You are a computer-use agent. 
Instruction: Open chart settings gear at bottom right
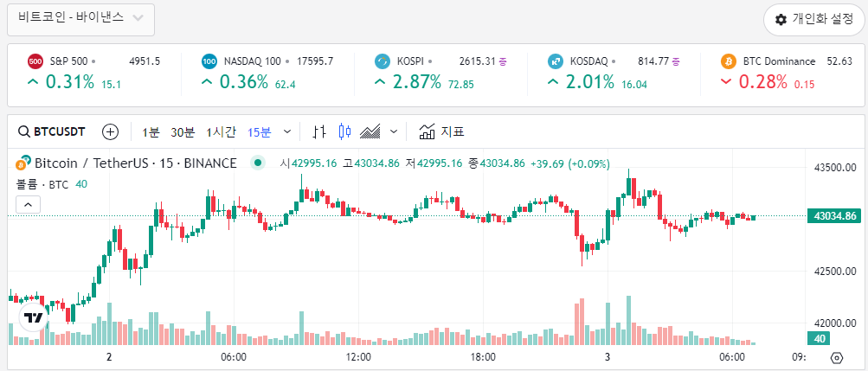pos(836,357)
